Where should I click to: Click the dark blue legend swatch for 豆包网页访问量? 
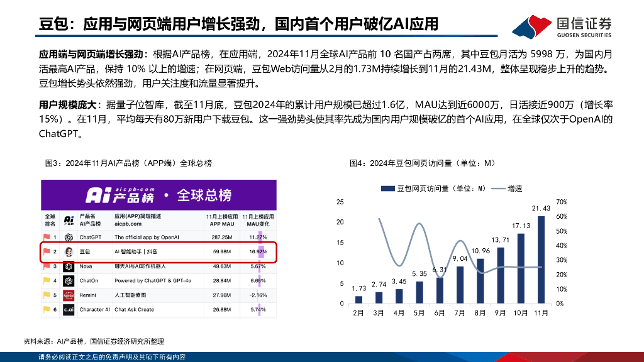coord(387,189)
